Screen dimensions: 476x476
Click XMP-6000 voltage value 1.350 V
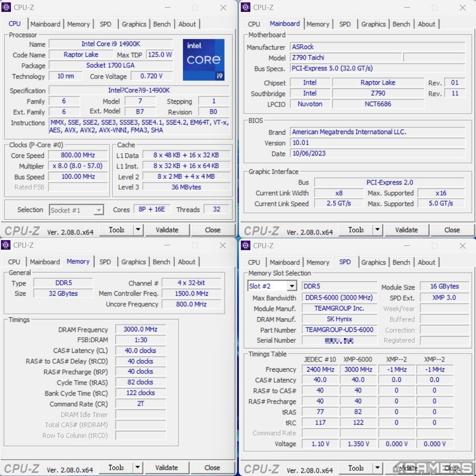click(x=359, y=444)
